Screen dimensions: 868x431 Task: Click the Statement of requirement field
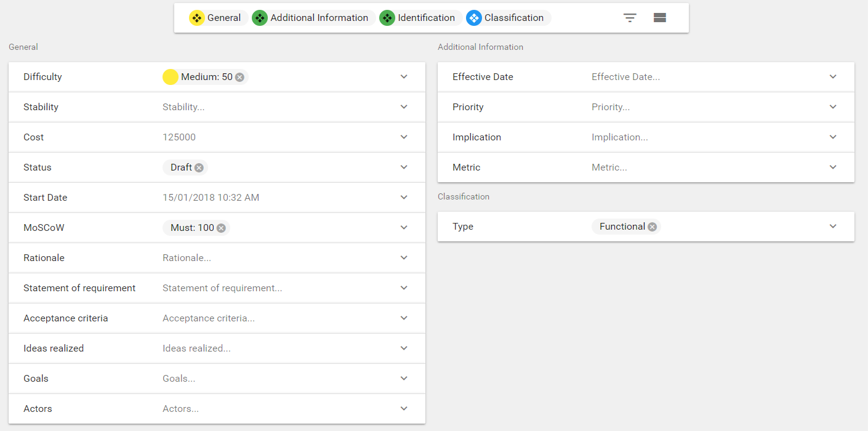(271, 288)
